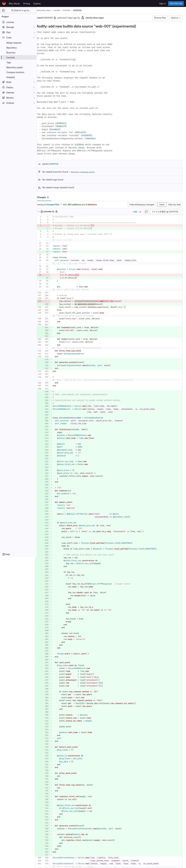This screenshot has width=186, height=868.
Task: Click Get free trial button
Action: 176,3
